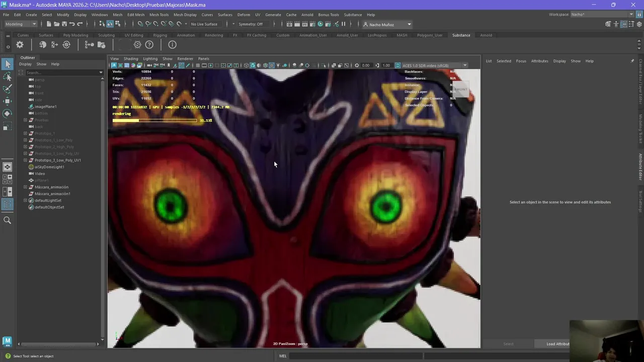Open vertical Attribute Editor side tab
The width and height of the screenshot is (644, 362).
(640, 167)
